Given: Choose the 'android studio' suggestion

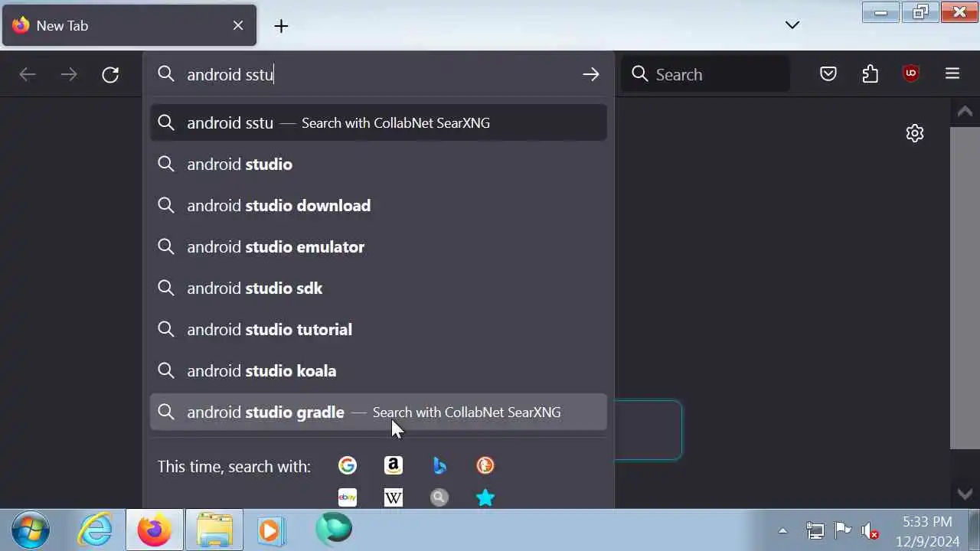Looking at the screenshot, I should click(378, 164).
